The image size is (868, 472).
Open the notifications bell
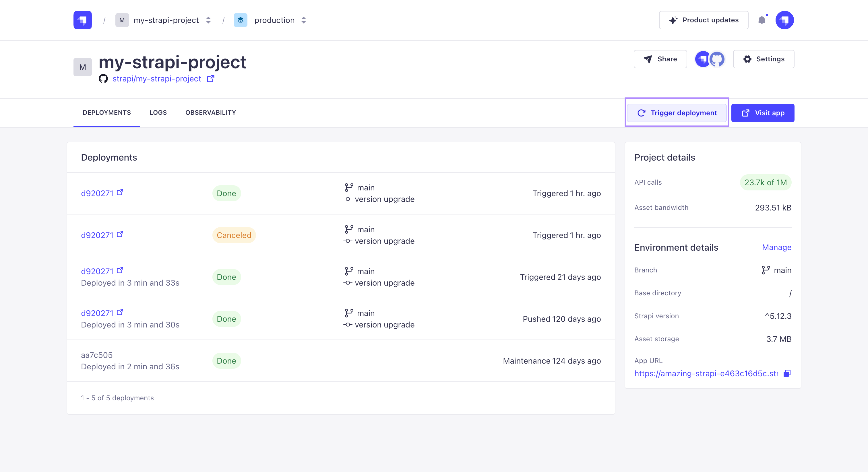pos(762,20)
